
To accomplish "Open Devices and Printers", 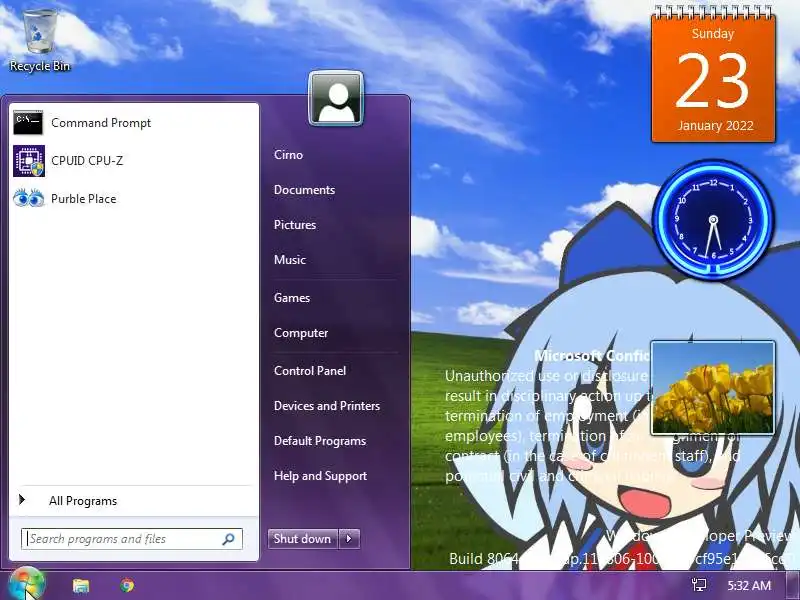I will coord(327,406).
